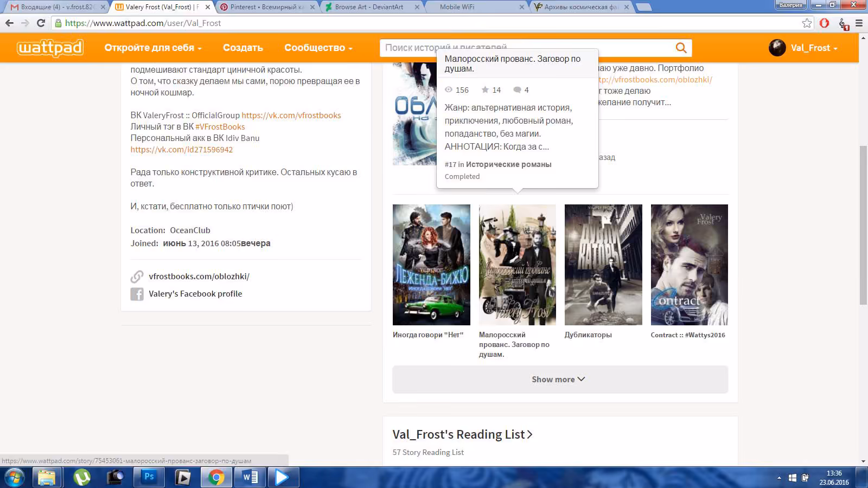Open File Explorer from the taskbar
The height and width of the screenshot is (488, 868).
pyautogui.click(x=47, y=478)
